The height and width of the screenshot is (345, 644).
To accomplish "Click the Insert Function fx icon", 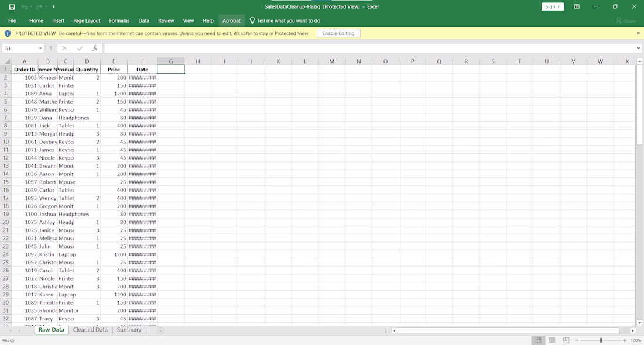I will coord(94,49).
